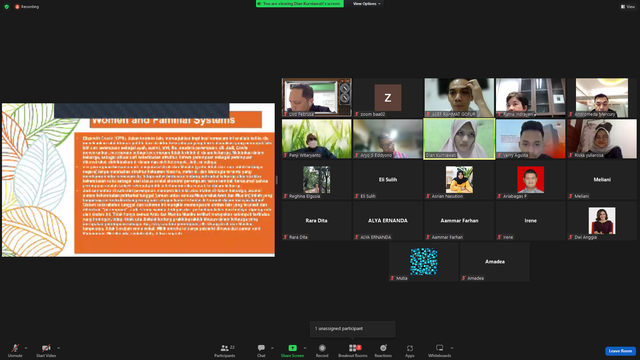Viewport: 640px width, 360px height.
Task: Select Aryo S Eddyono's video tile
Action: click(x=388, y=139)
